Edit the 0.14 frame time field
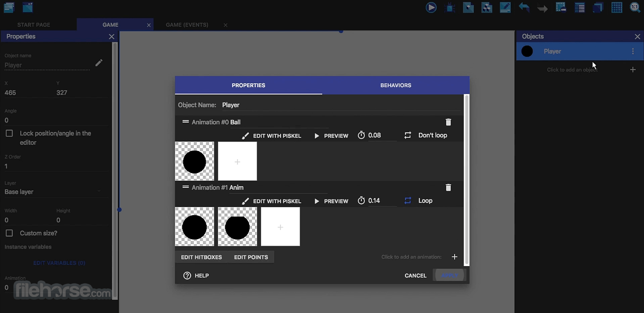 point(382,200)
